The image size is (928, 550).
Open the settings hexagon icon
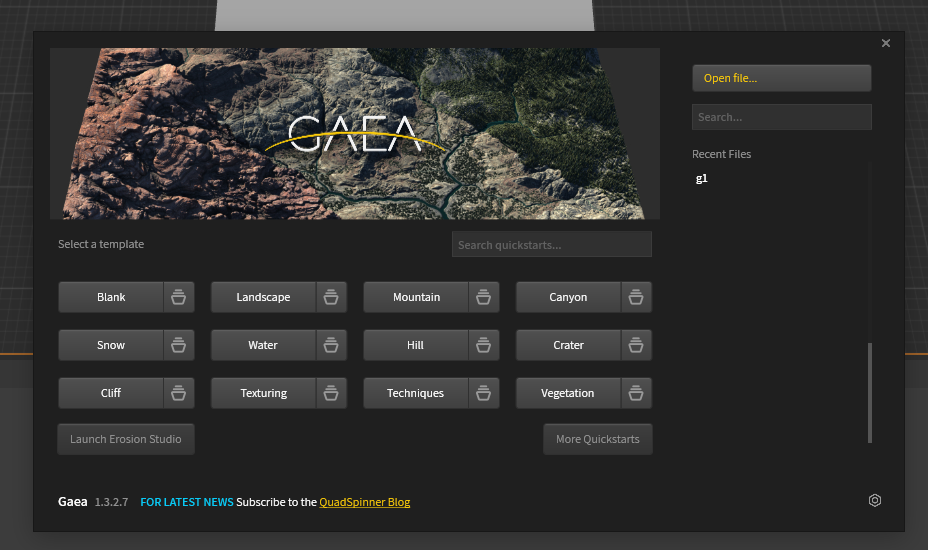875,501
